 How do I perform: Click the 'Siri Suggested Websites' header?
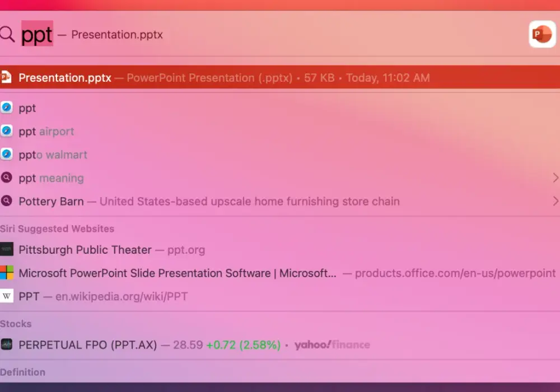coord(57,228)
